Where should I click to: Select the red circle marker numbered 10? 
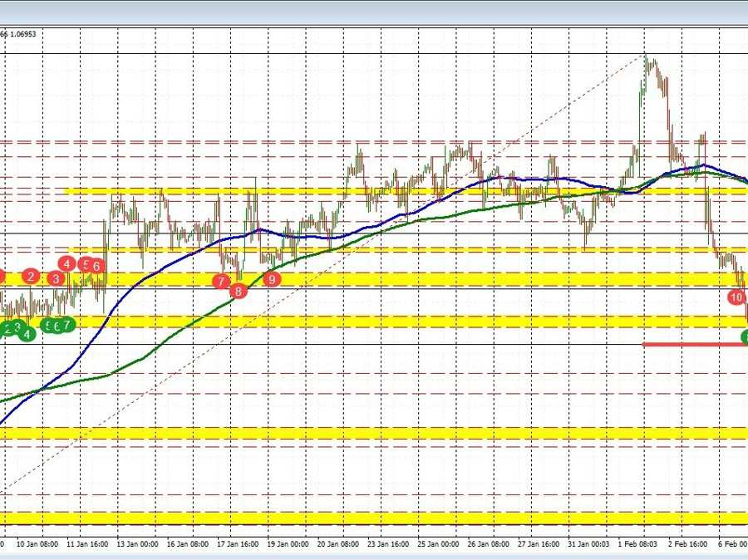(x=736, y=297)
